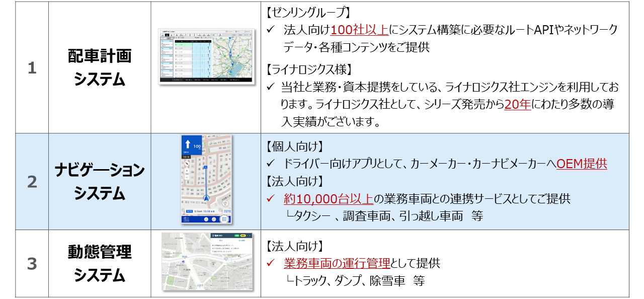
Task: Tap the zoom-in plus on navigation map
Action: 187,172
